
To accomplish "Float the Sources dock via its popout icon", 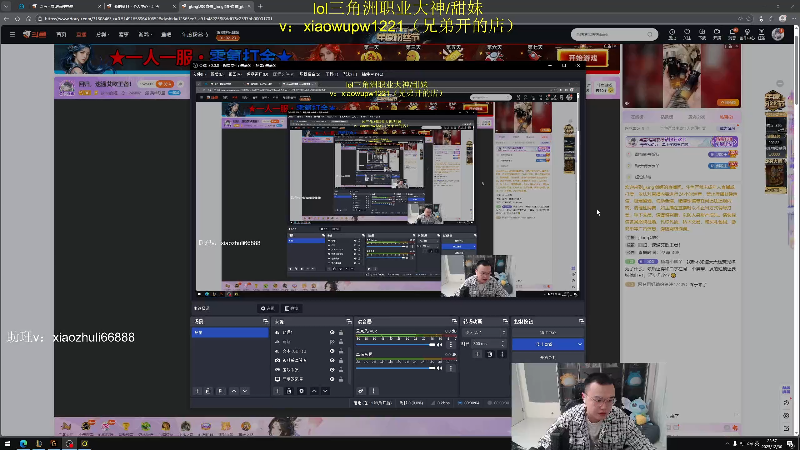I will (349, 321).
